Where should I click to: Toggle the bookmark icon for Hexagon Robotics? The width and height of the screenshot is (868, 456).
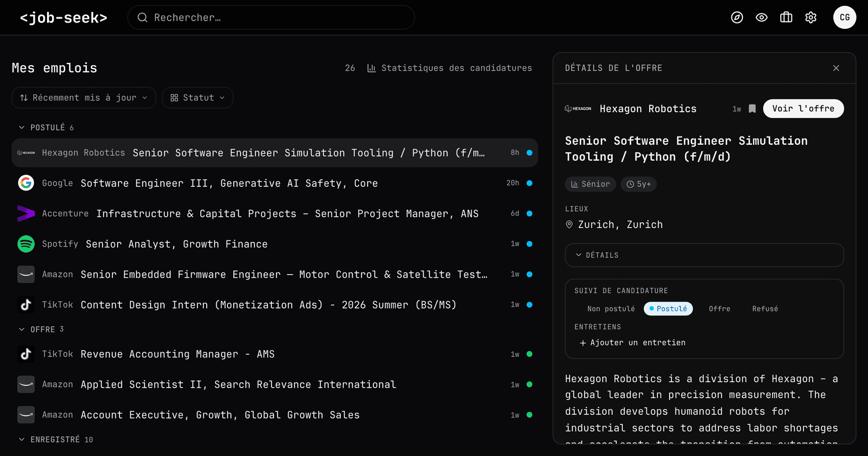pyautogui.click(x=752, y=109)
